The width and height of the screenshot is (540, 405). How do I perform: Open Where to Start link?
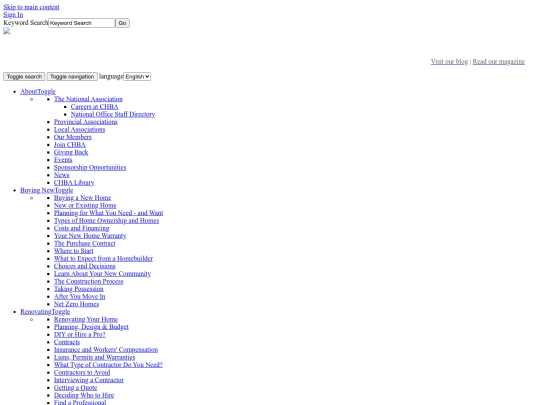[74, 251]
